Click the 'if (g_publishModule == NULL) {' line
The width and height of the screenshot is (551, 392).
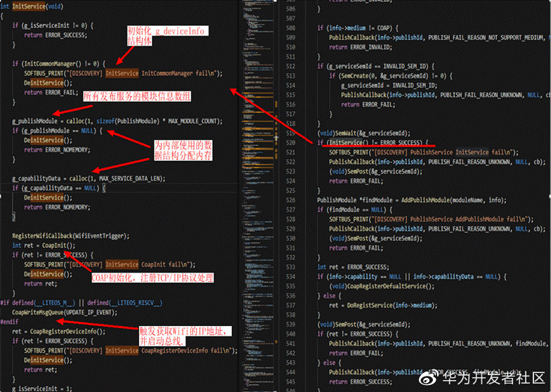pyautogui.click(x=58, y=131)
